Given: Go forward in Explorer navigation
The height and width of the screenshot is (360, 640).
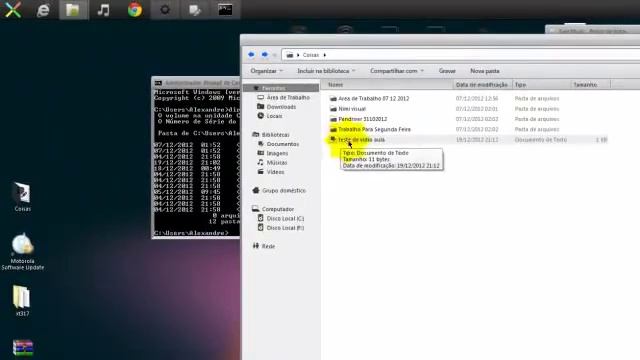Looking at the screenshot, I should (x=264, y=55).
